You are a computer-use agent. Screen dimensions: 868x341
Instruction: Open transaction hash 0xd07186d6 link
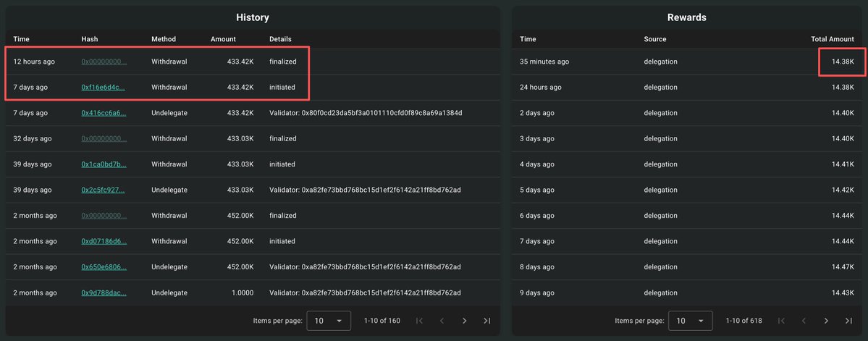click(104, 241)
